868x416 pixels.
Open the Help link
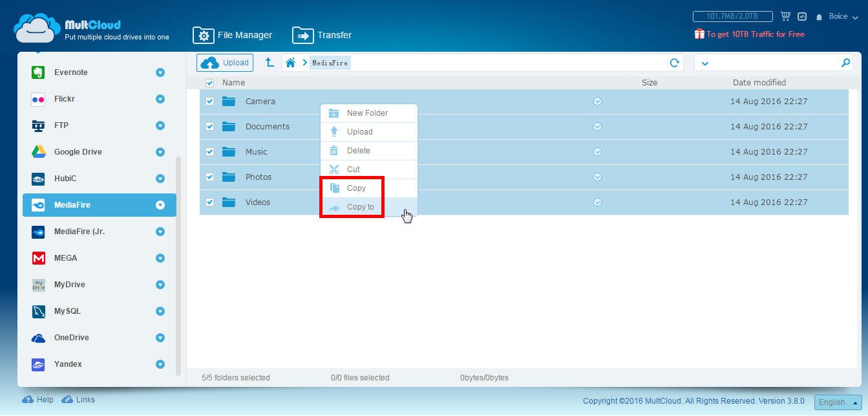pos(38,400)
